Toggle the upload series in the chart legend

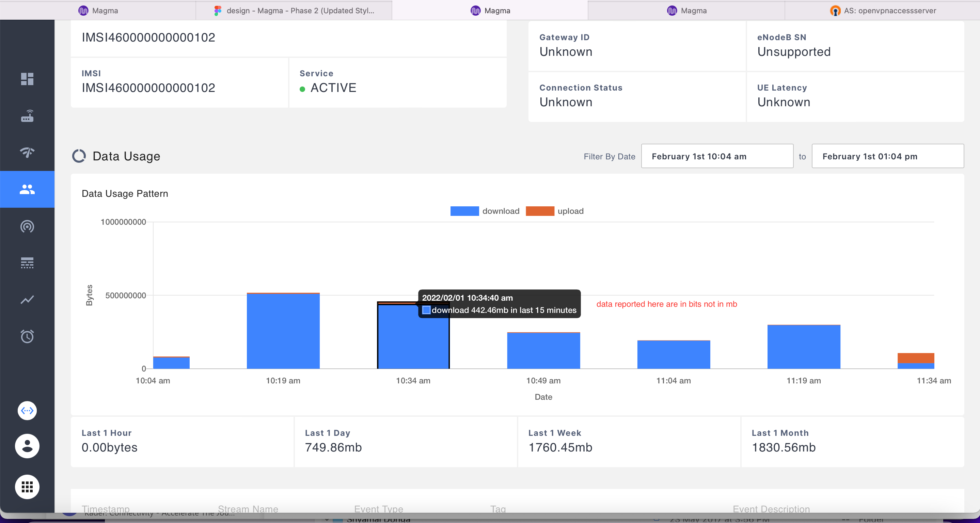(555, 211)
